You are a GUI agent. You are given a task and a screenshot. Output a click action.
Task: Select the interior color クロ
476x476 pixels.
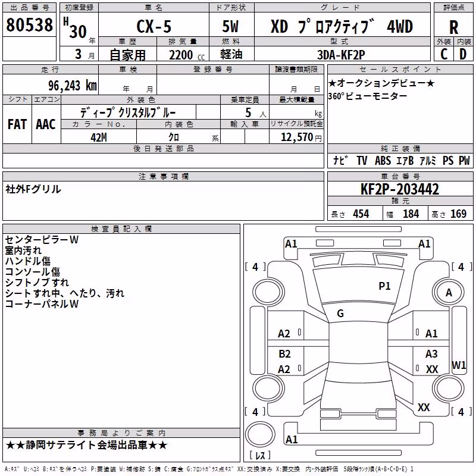coord(174,137)
